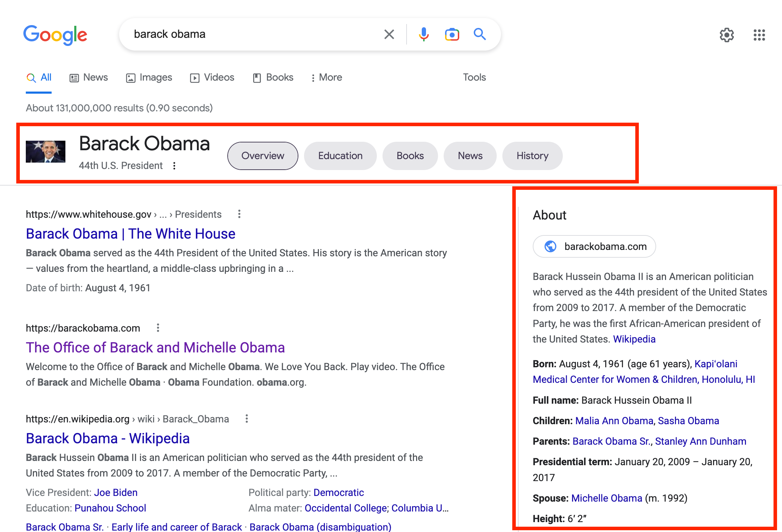Click the Google logo
Screen dimensions: 782x532
(55, 35)
